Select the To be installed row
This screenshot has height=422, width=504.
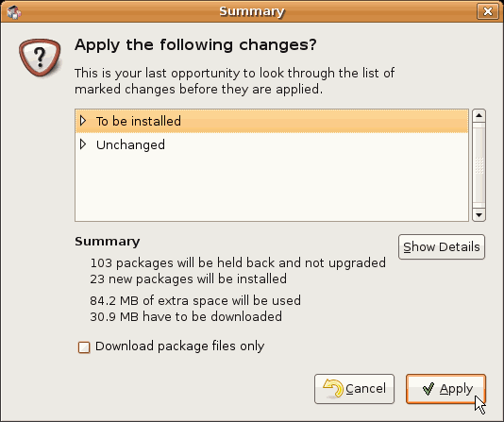point(272,121)
